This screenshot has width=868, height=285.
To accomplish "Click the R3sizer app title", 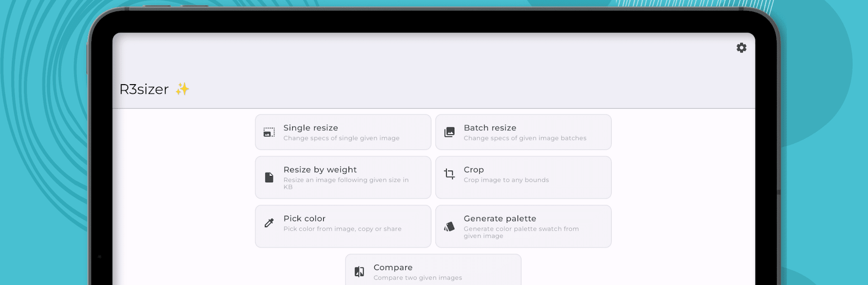I will click(144, 89).
